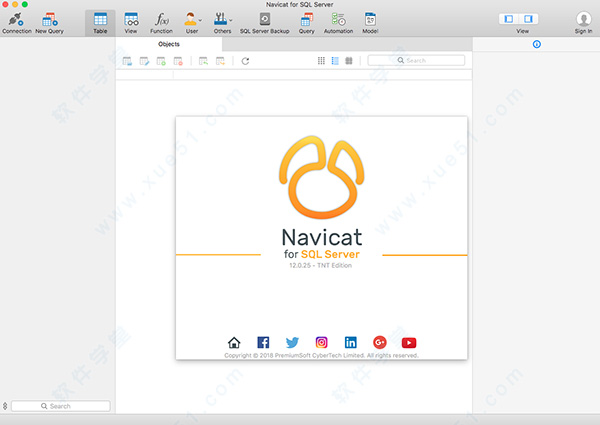Open the LinkedIn link icon
This screenshot has height=425, width=600.
click(x=351, y=342)
